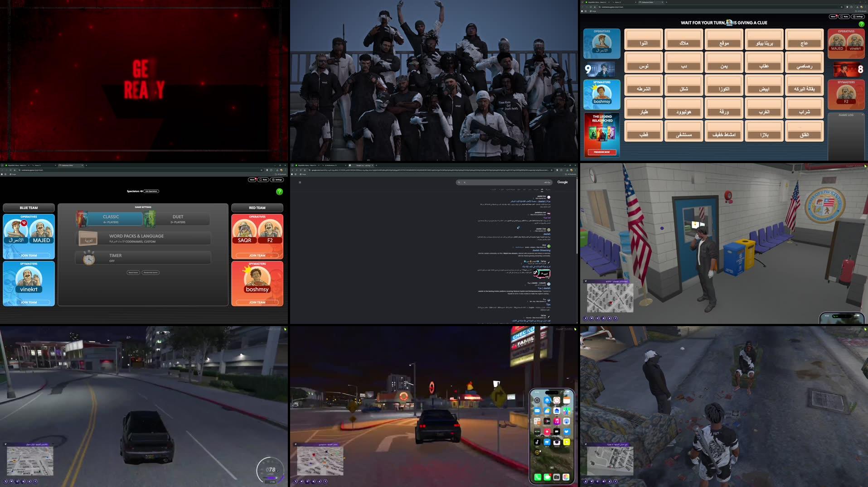The height and width of the screenshot is (487, 868).
Task: Click Preorder Now on Legend Relaunched ad
Action: coord(601,152)
